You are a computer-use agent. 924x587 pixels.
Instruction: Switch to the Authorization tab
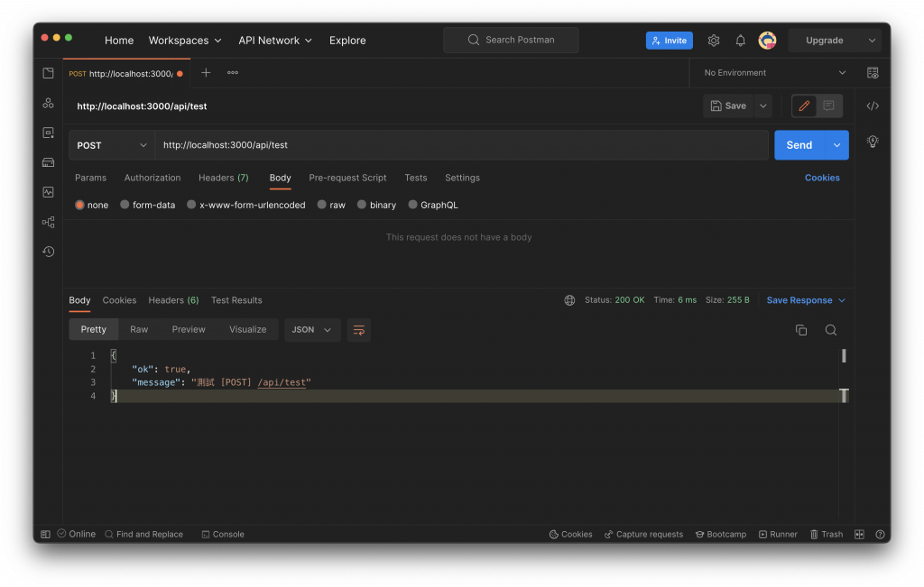(x=152, y=178)
